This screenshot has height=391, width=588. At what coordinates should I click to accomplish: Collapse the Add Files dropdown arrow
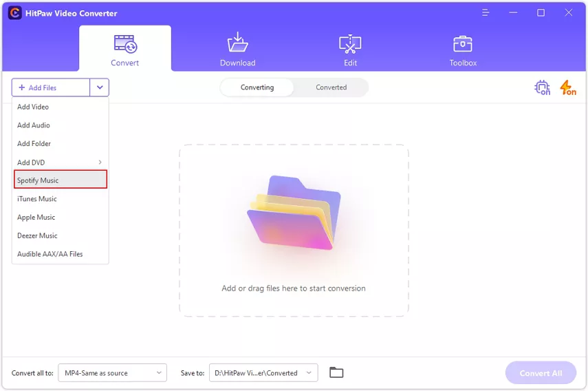(99, 87)
